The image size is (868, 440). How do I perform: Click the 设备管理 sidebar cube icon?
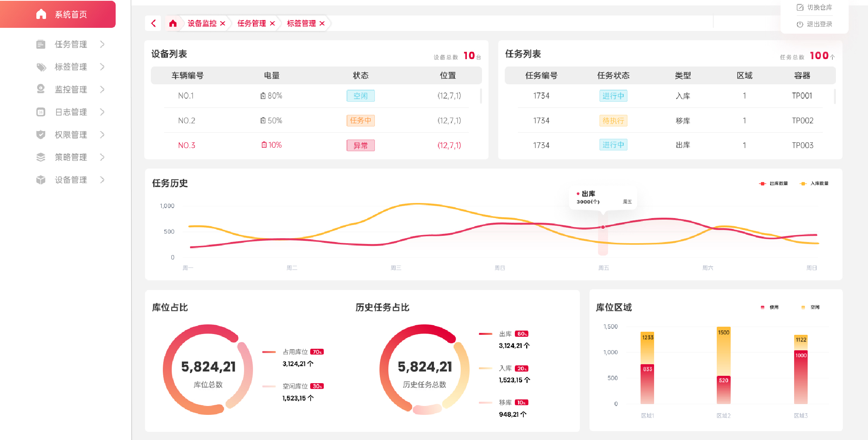pyautogui.click(x=41, y=180)
